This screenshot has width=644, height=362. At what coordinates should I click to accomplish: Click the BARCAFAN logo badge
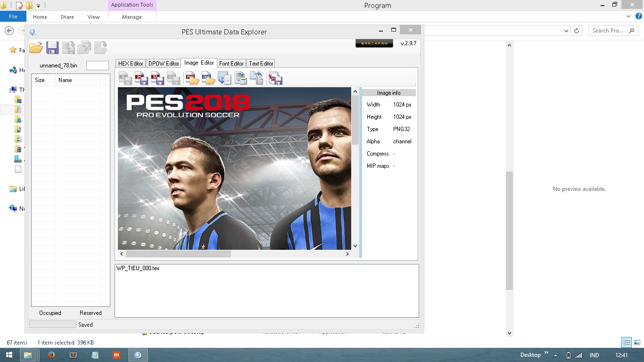click(374, 43)
